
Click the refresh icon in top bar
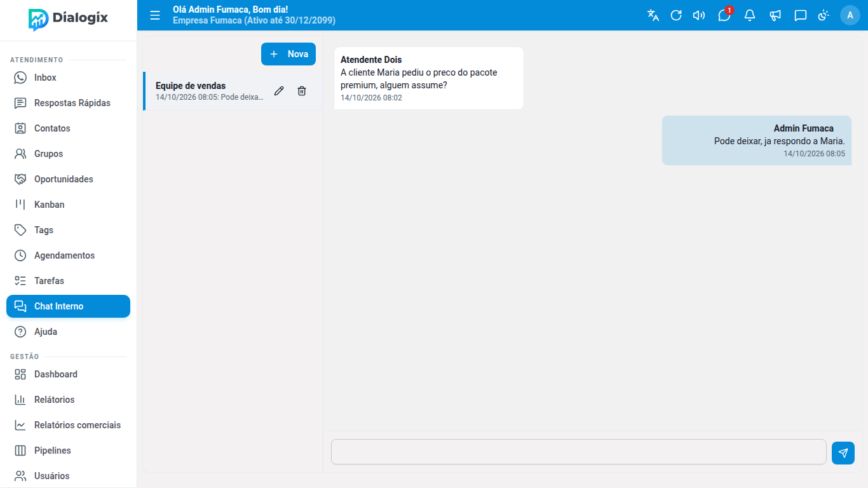point(676,15)
